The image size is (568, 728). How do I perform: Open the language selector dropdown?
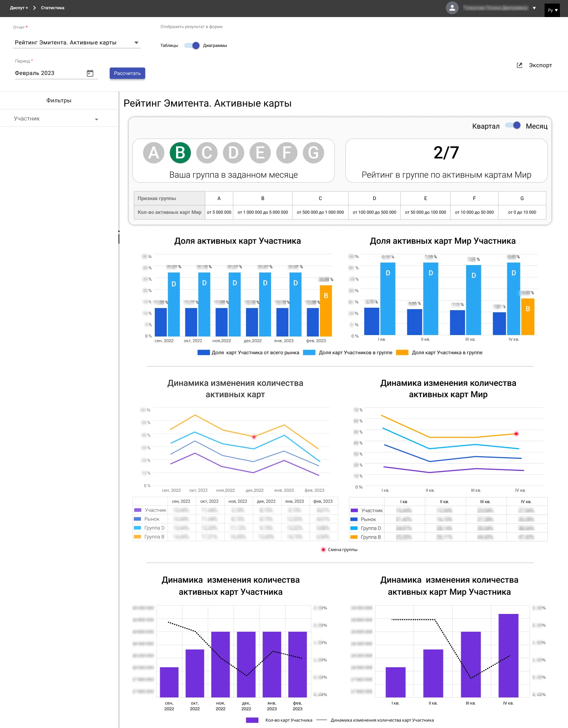[552, 10]
